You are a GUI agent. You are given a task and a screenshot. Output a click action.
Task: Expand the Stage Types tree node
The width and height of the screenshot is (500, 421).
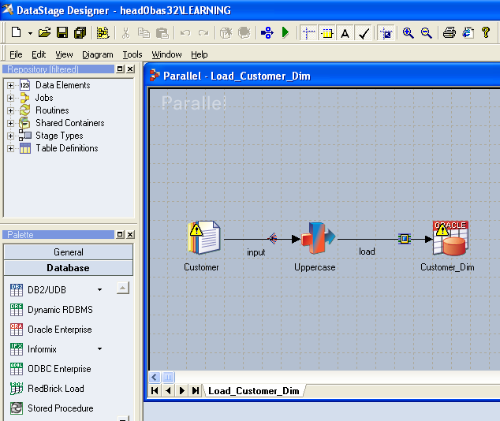pos(10,136)
